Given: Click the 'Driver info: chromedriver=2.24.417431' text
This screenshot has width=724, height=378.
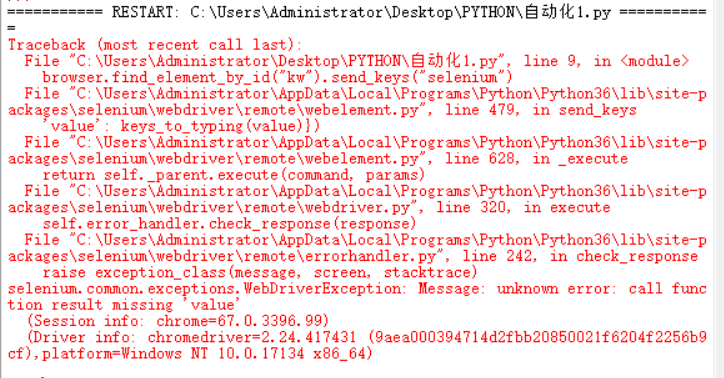Looking at the screenshot, I should [x=192, y=337].
